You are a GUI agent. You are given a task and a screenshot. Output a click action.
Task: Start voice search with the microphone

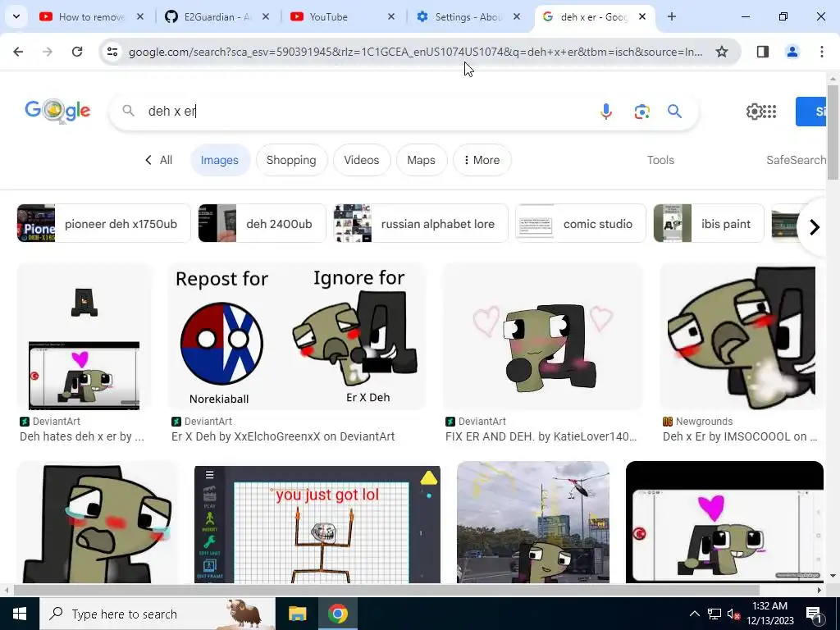pos(606,111)
